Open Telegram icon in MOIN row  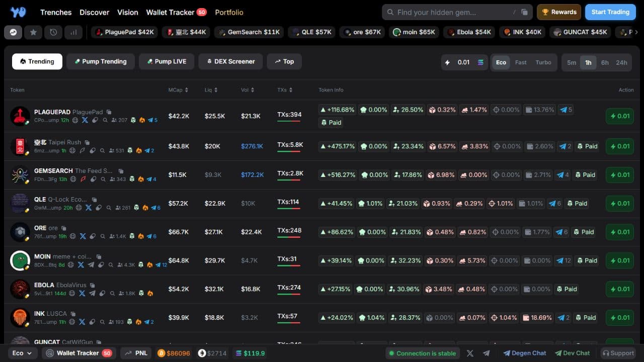click(91, 265)
